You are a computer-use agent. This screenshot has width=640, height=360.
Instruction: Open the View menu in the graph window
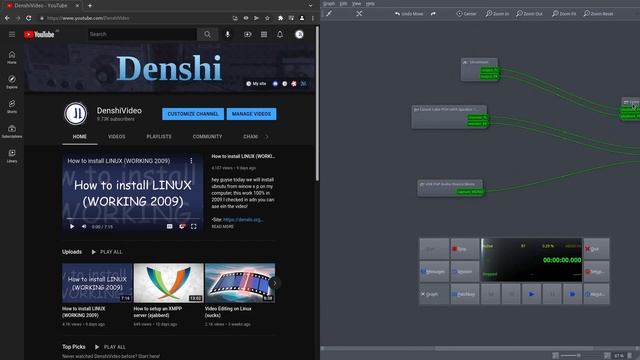coord(356,4)
